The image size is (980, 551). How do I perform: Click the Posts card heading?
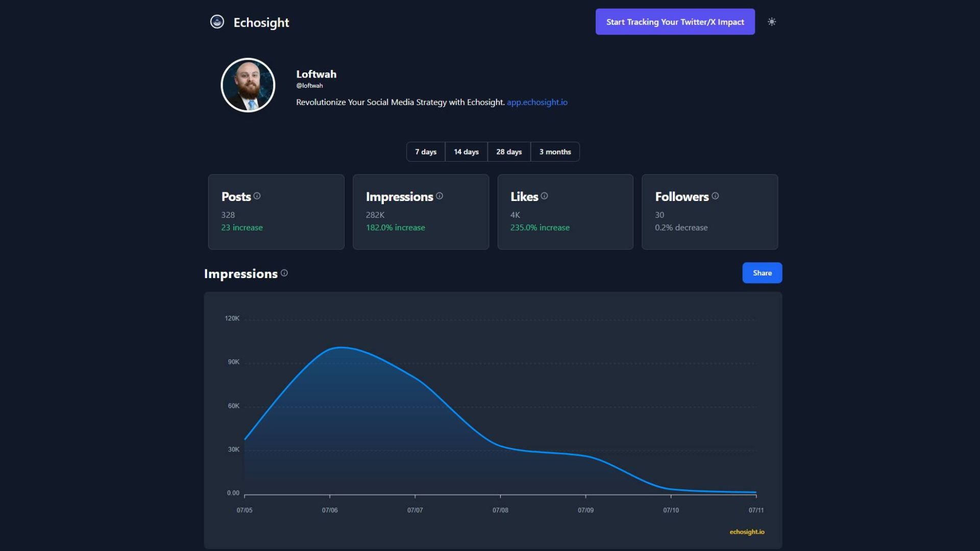(236, 196)
